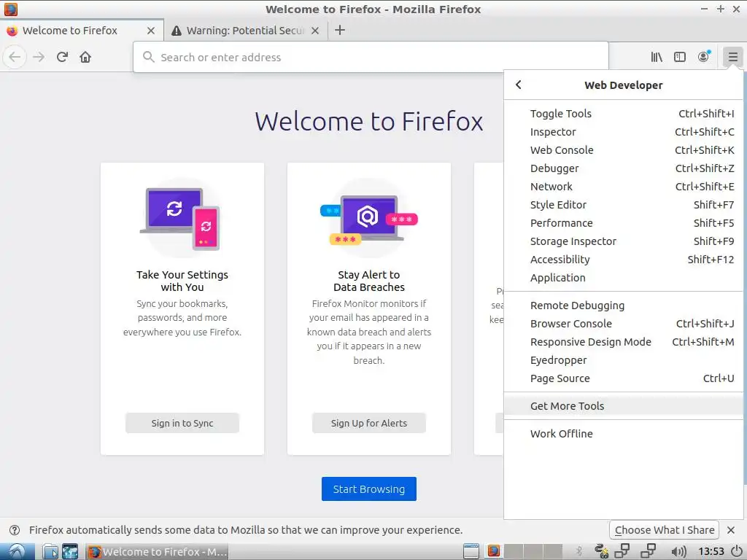Image resolution: width=747 pixels, height=560 pixels.
Task: Close the Warning: Potential Security tab
Action: tap(315, 31)
